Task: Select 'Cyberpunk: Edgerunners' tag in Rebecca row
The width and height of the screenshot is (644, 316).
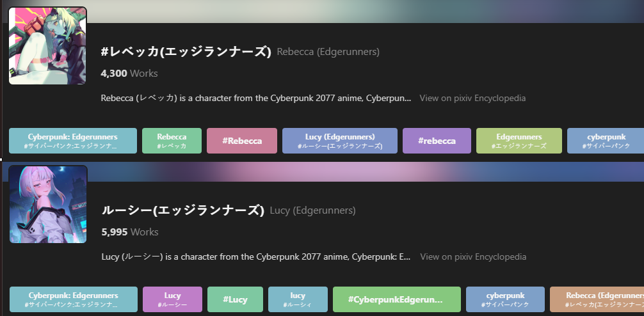Action: (73, 141)
